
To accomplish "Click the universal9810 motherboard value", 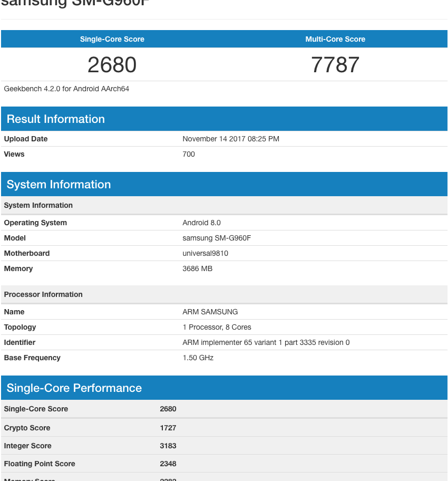I will tap(205, 253).
